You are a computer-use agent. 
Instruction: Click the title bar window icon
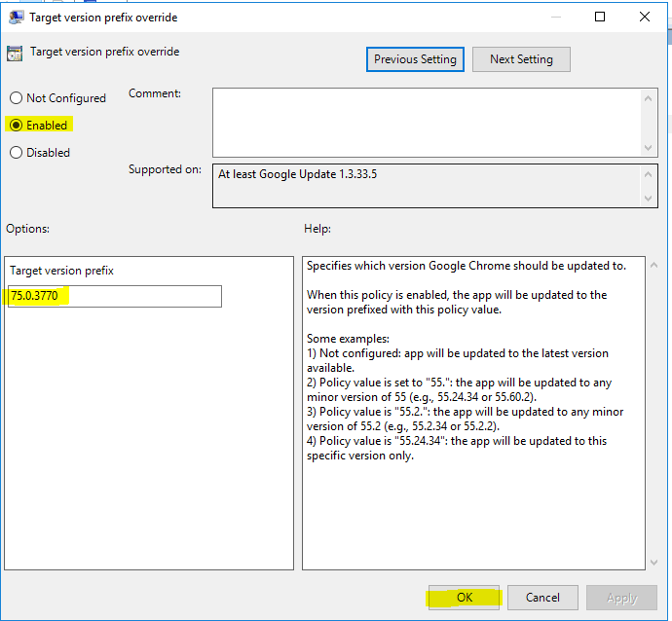[14, 18]
